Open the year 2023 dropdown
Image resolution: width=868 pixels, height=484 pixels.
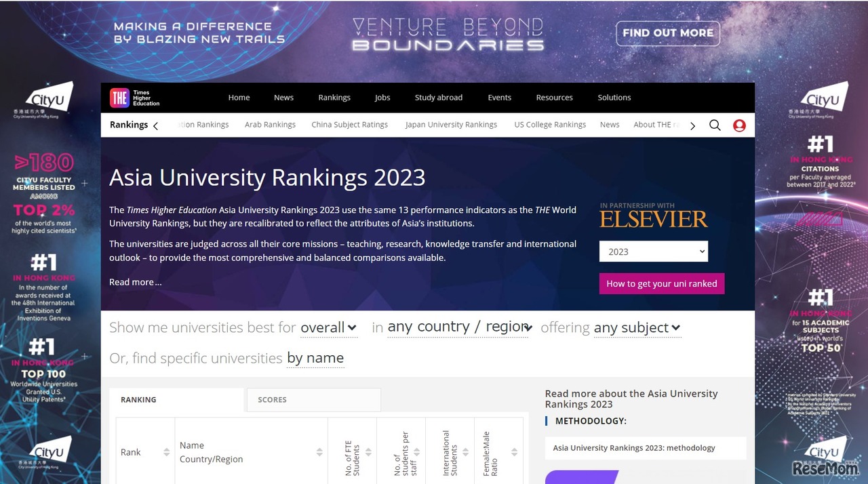pyautogui.click(x=654, y=251)
